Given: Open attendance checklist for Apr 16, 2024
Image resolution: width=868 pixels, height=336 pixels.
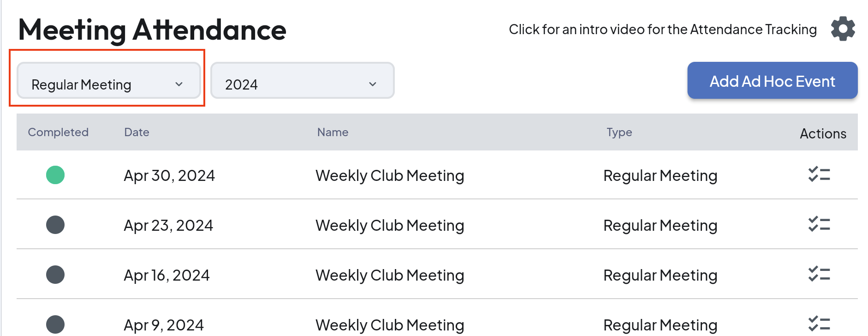Looking at the screenshot, I should click(x=819, y=274).
